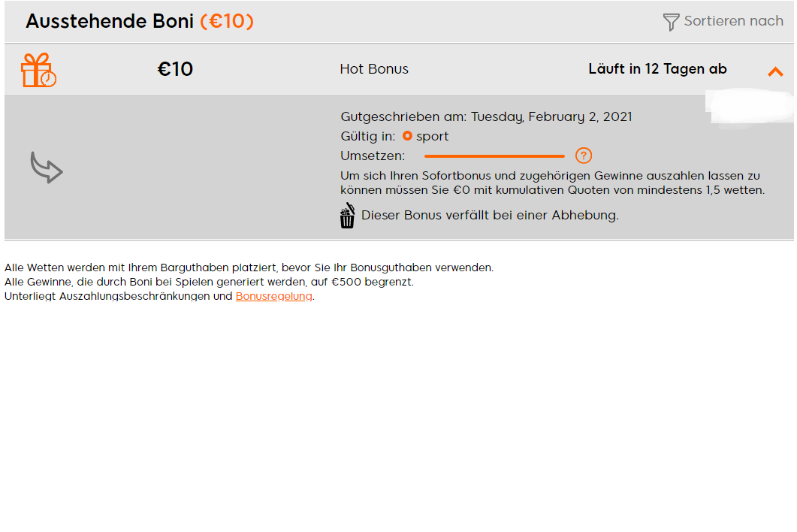797x532 pixels.
Task: Click the orange gift bonus icon
Action: pyautogui.click(x=38, y=70)
